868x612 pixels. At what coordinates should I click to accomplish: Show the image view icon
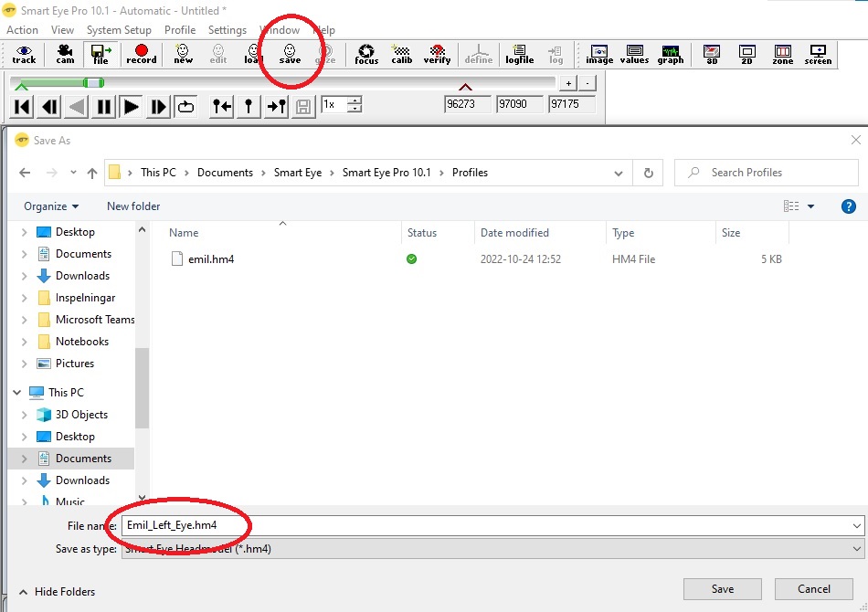[599, 54]
